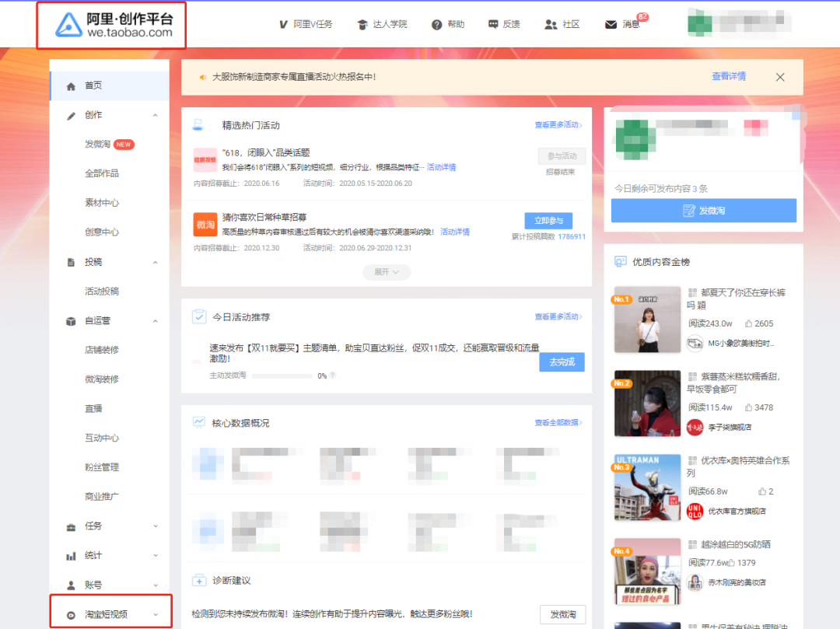
Task: Open the No.1 ranked video thumbnail
Action: coord(647,320)
